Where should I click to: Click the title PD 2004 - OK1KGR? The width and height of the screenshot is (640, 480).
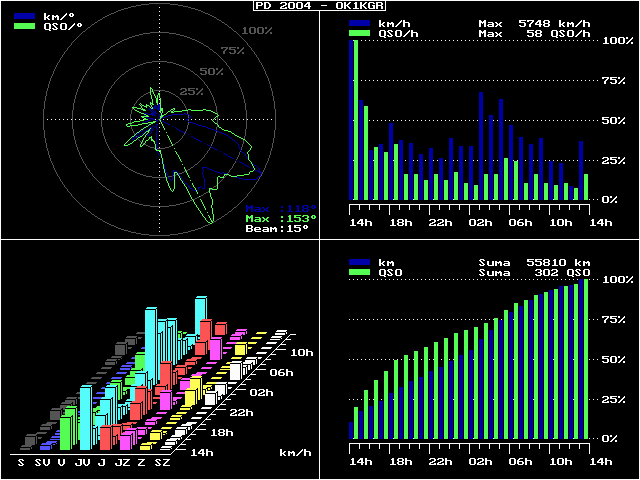point(320,6)
